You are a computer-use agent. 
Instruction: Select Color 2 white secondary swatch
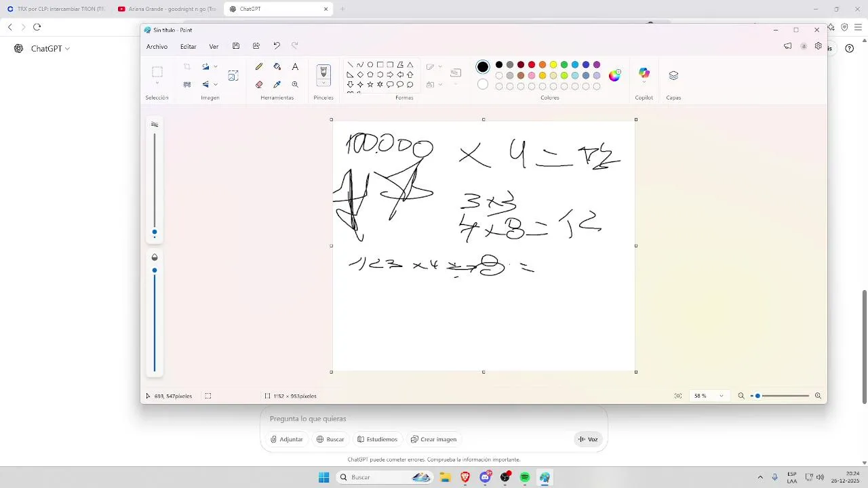click(483, 85)
